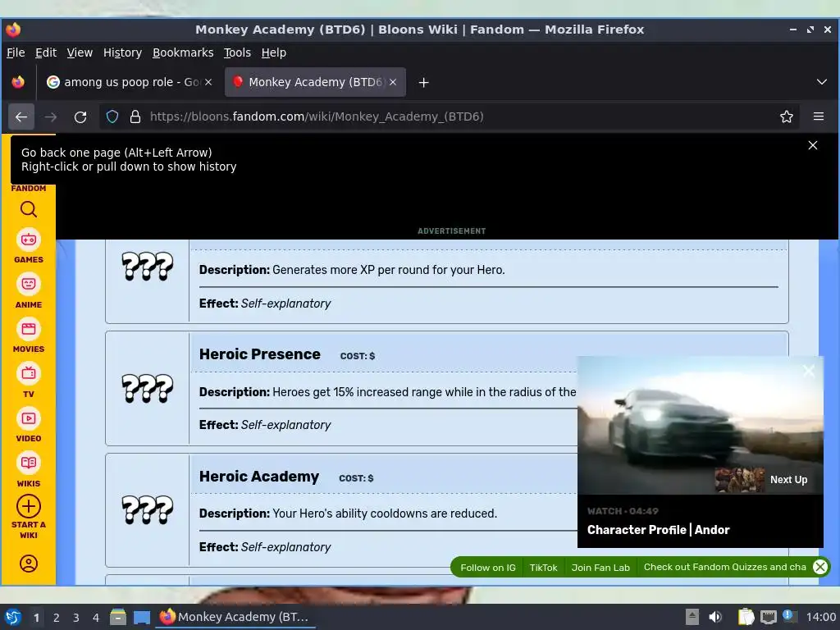This screenshot has width=840, height=630.
Task: Open the Edit menu
Action: click(46, 52)
